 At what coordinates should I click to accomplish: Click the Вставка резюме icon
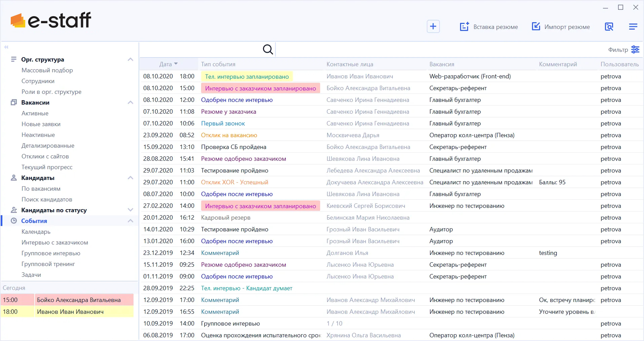(x=464, y=27)
